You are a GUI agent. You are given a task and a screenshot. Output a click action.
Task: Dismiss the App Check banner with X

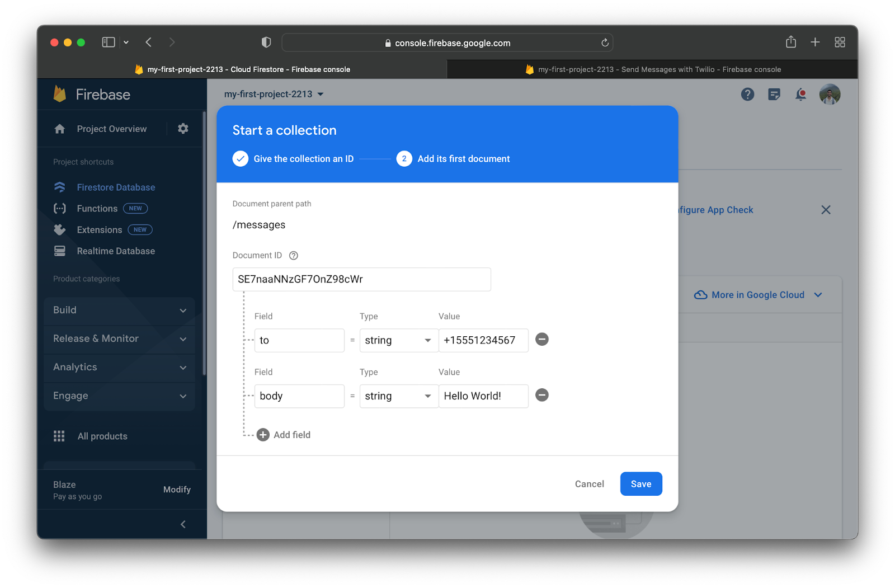coord(826,210)
